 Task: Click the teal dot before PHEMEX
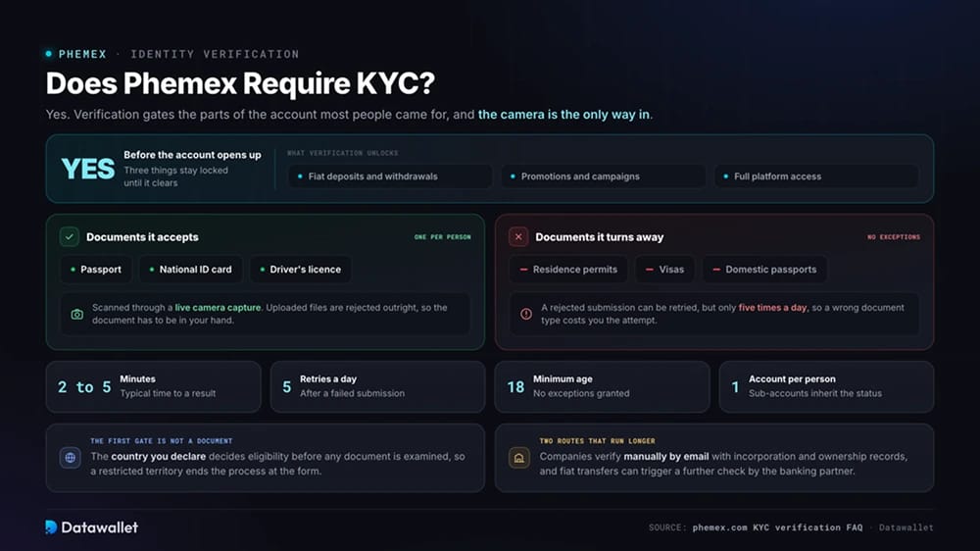tap(49, 54)
